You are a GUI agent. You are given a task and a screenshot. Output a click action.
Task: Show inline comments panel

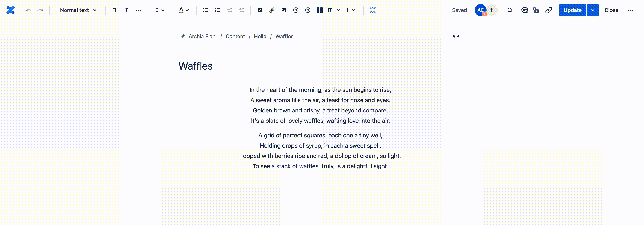click(525, 10)
